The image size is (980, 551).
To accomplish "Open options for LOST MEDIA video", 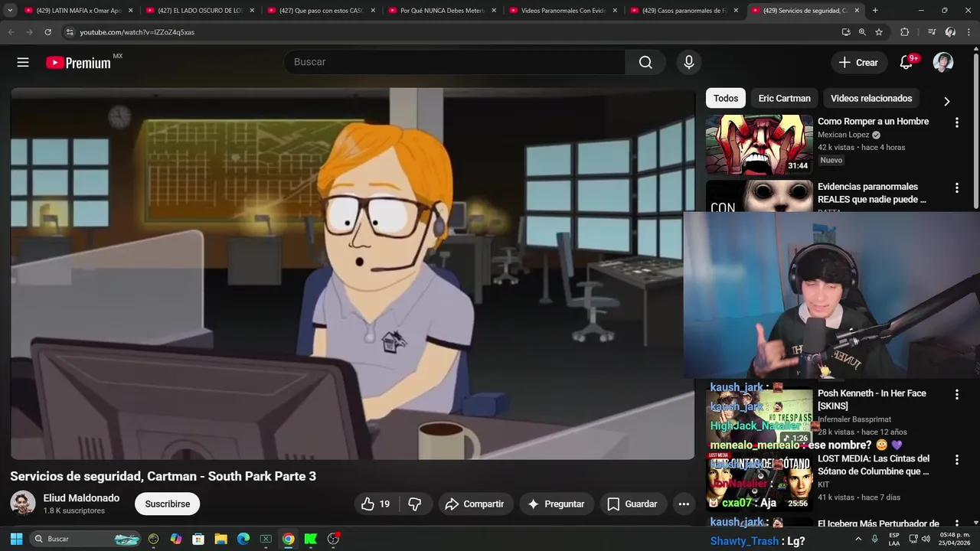I will click(956, 460).
